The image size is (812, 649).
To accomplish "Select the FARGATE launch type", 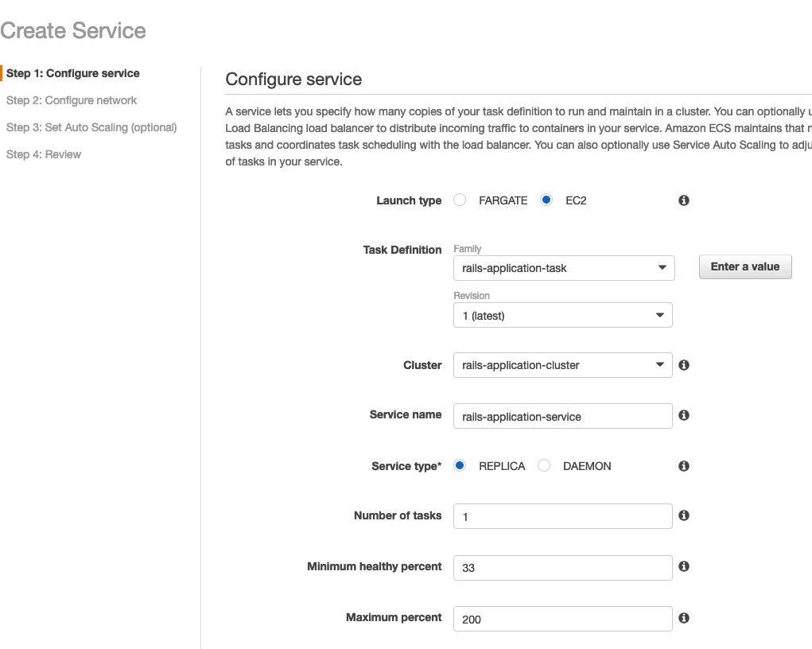I will click(x=460, y=200).
